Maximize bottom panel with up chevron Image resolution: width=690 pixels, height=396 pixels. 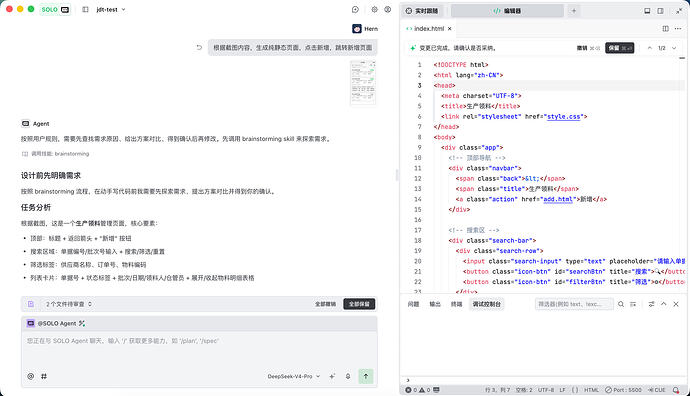[x=664, y=304]
